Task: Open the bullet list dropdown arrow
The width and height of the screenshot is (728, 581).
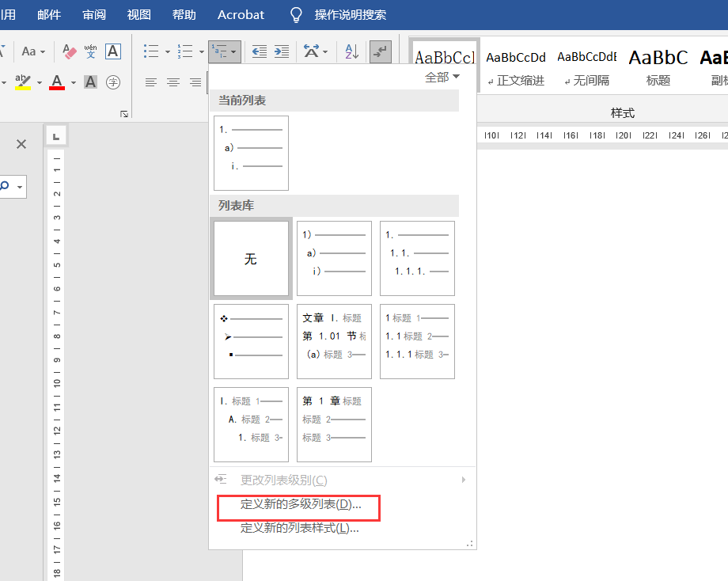Action: [167, 51]
